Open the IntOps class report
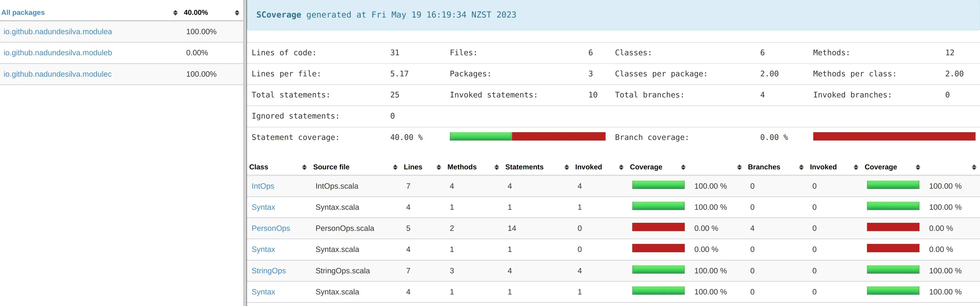Image resolution: width=980 pixels, height=306 pixels. coord(263,186)
